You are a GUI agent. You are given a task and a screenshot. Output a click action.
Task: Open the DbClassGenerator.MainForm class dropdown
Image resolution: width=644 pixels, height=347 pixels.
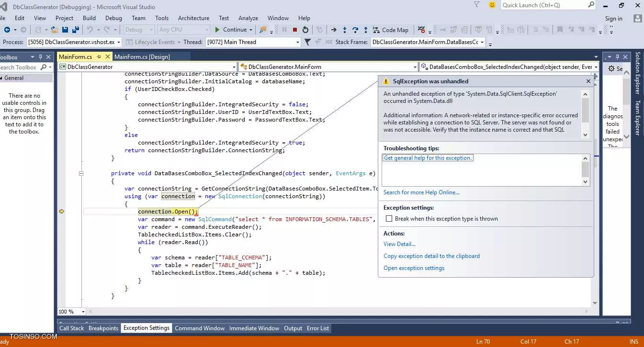pos(415,67)
